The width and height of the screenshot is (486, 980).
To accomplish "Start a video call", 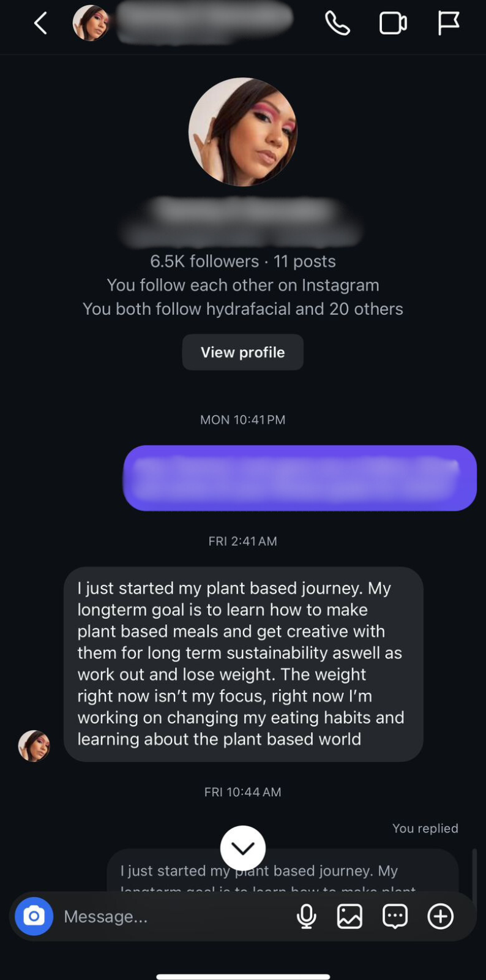I will coord(393,24).
